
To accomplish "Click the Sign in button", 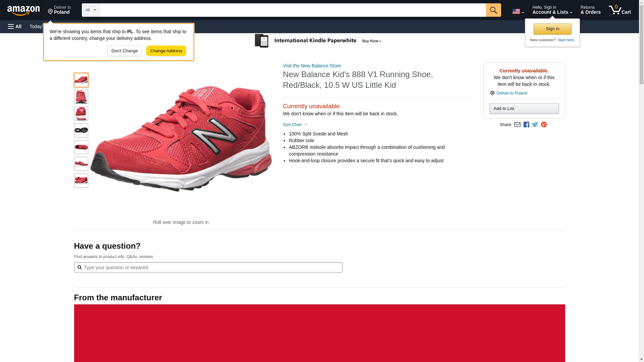I will coord(552,29).
